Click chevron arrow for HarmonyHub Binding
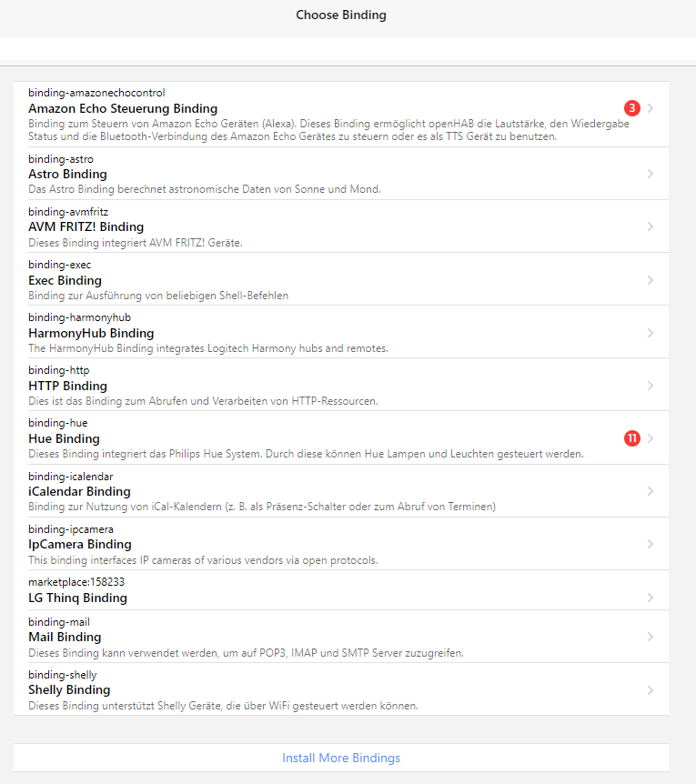The height and width of the screenshot is (784, 696). coord(651,333)
